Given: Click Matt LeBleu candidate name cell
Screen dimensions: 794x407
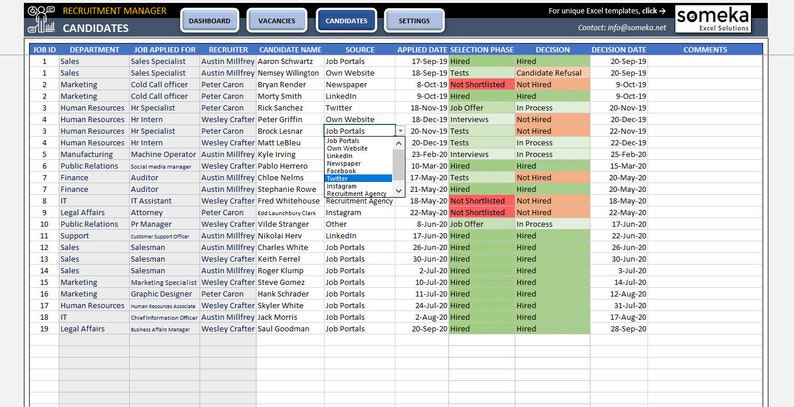Looking at the screenshot, I should (x=290, y=143).
